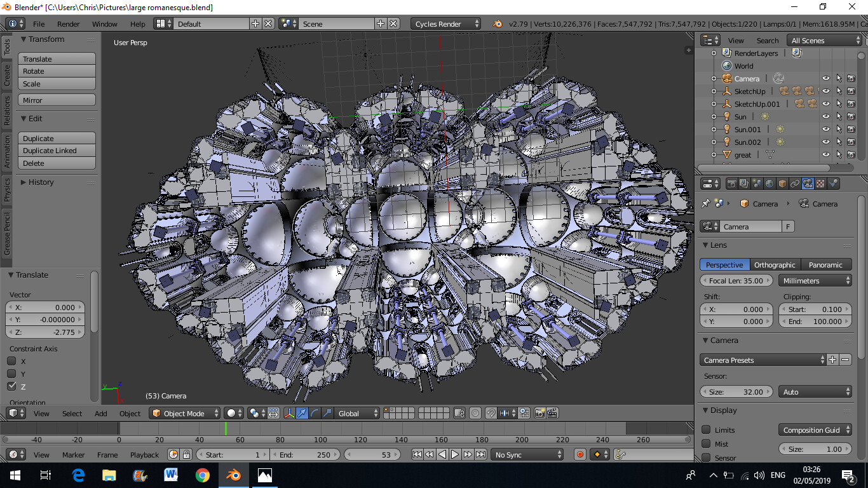Click the play animation forward button
Image resolution: width=868 pixels, height=488 pixels.
pyautogui.click(x=455, y=454)
